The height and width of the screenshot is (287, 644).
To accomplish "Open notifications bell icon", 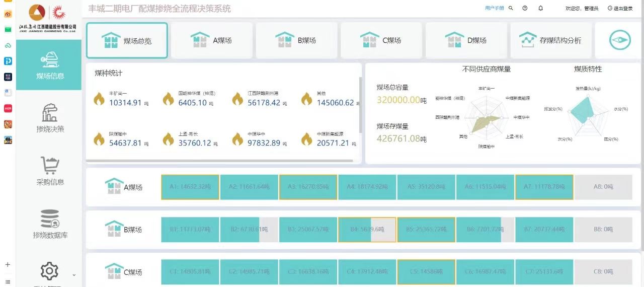I will click(x=540, y=9).
